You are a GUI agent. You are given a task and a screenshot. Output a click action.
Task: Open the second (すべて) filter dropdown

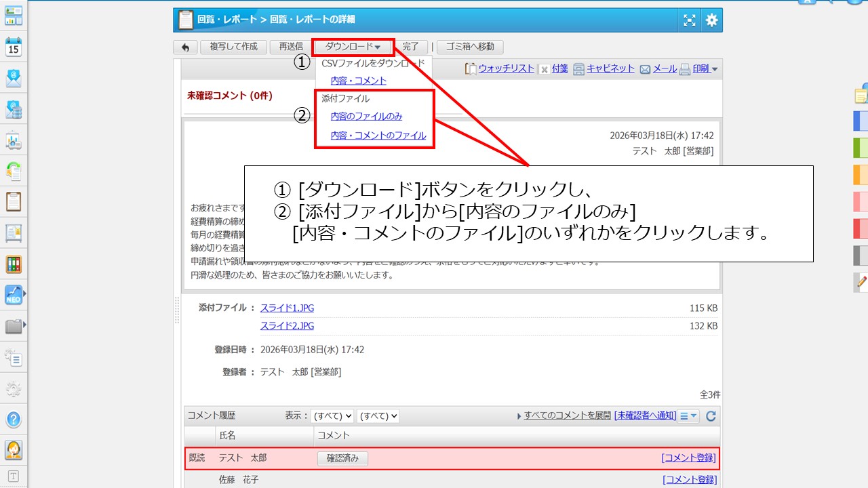(x=378, y=416)
